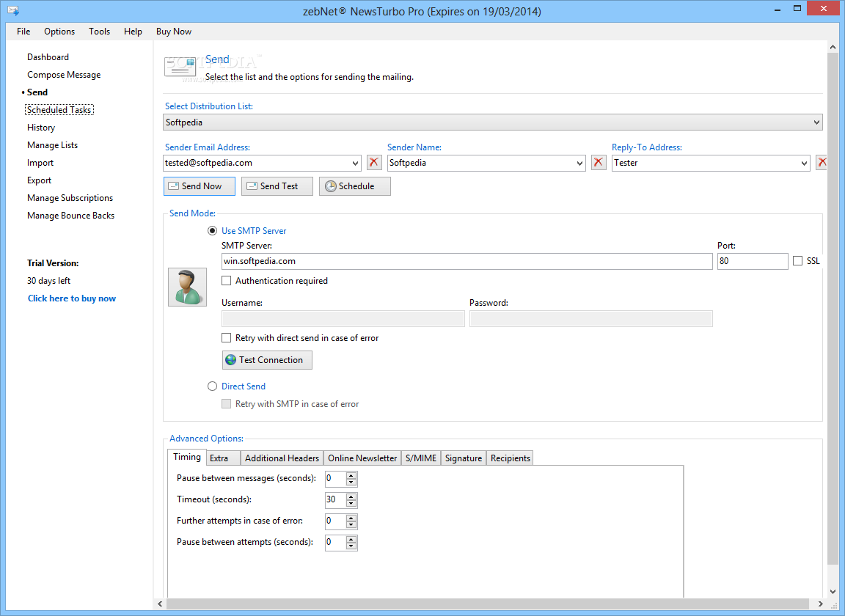Click the '30 days left' trial text
The image size is (845, 616).
pos(48,281)
